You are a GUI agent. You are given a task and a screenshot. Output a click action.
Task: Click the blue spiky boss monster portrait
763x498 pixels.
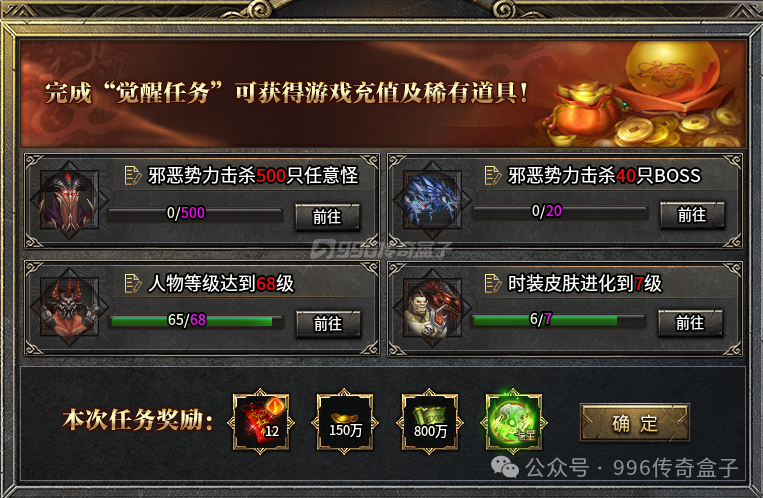432,200
